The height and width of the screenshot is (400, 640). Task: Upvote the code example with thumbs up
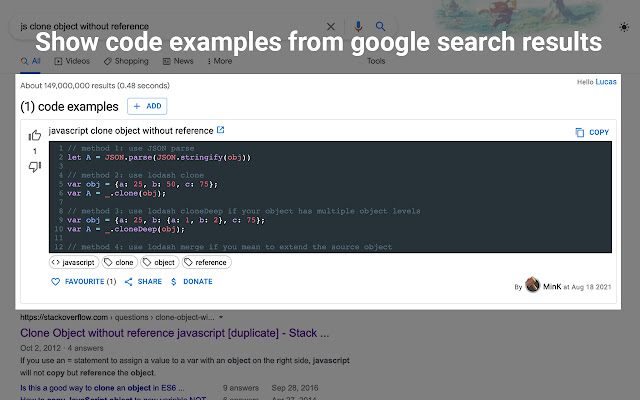[35, 135]
